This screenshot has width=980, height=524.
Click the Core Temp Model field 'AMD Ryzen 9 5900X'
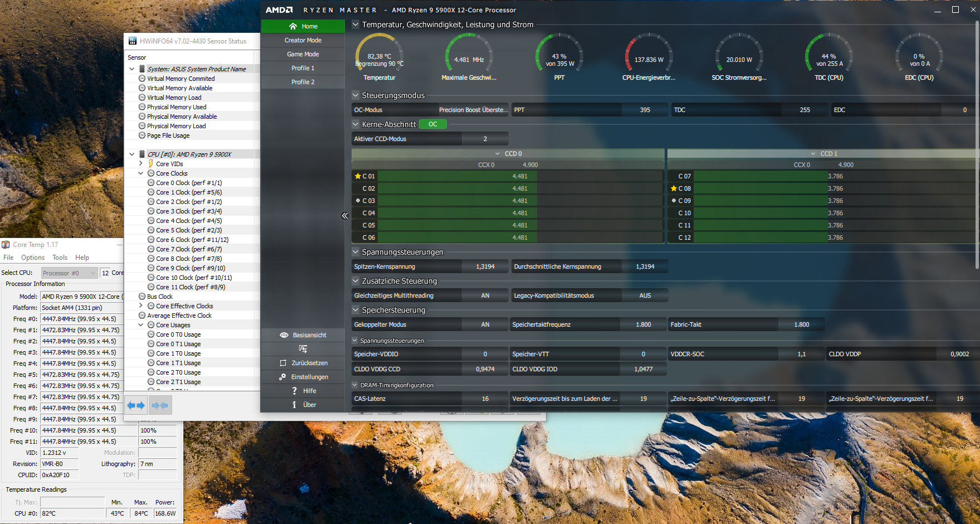82,297
